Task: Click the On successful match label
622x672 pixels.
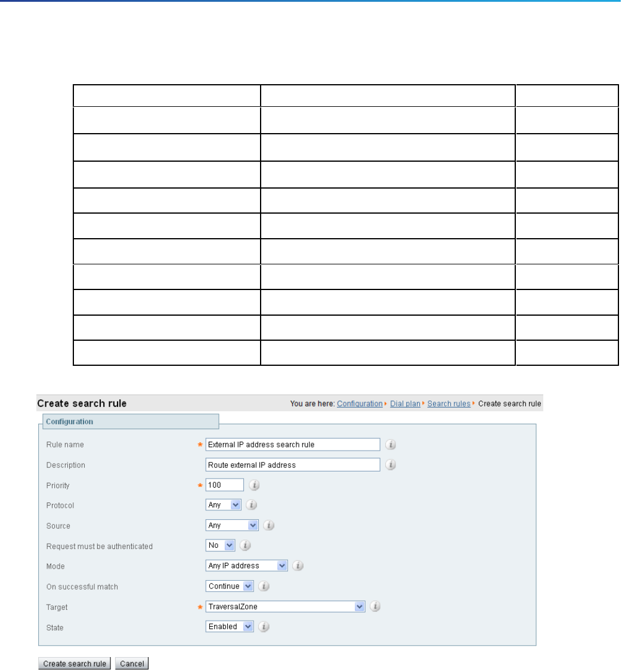Action: pyautogui.click(x=82, y=587)
